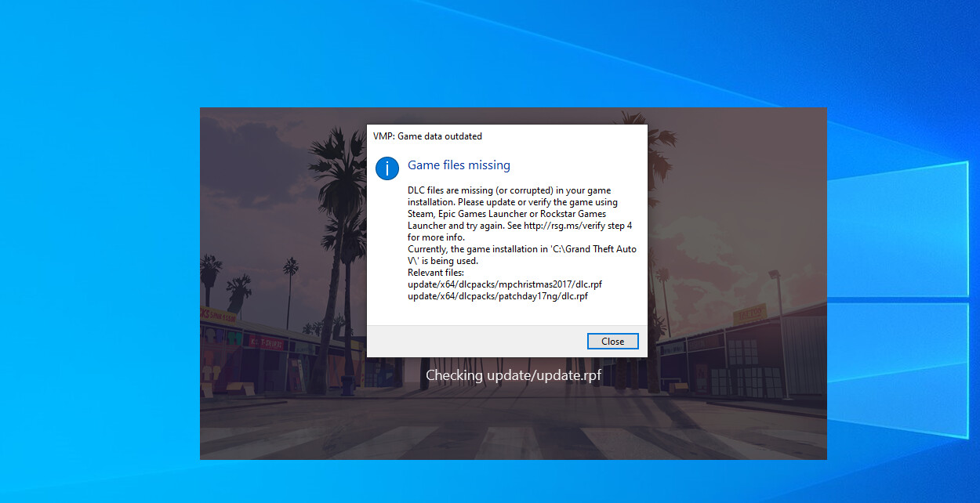Click the "Relevant files:" label
980x503 pixels.
[436, 273]
